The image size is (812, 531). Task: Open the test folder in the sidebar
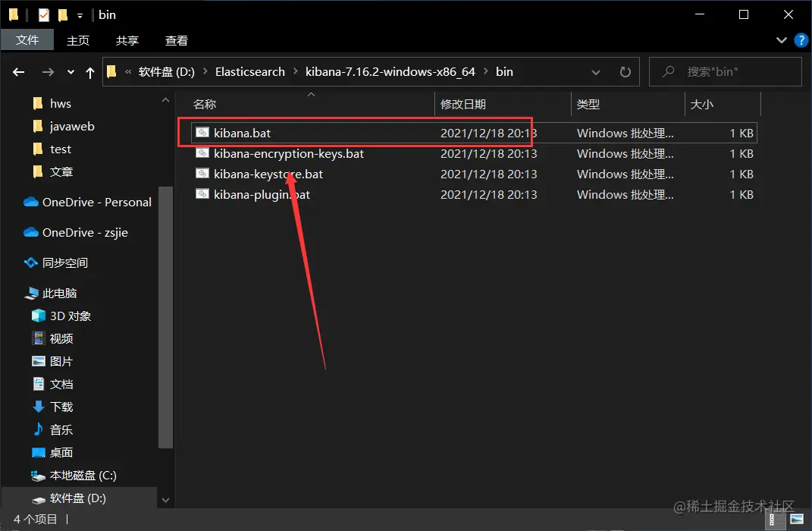[60, 149]
